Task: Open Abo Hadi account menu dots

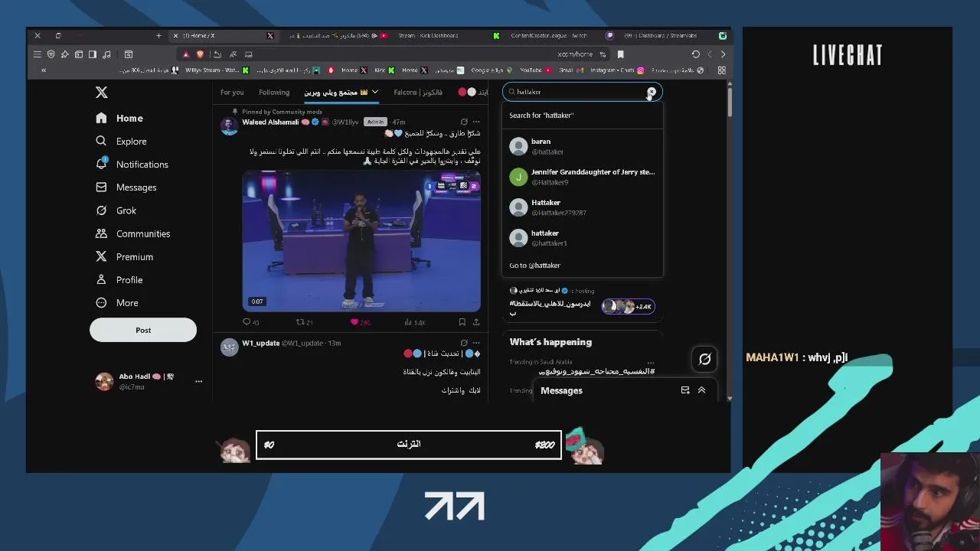Action: [198, 381]
